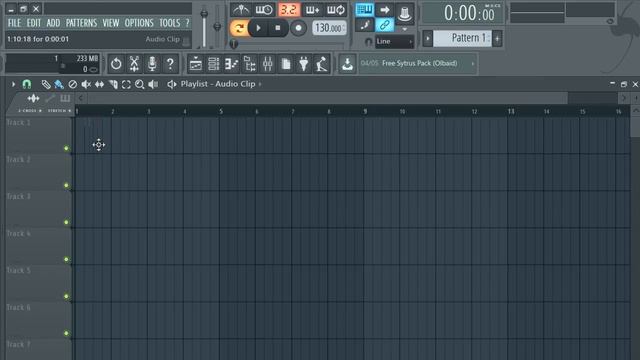Image resolution: width=640 pixels, height=360 pixels.
Task: Start playback with the play button
Action: [x=258, y=28]
